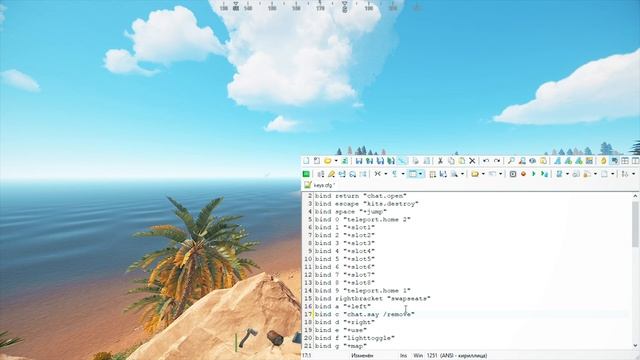This screenshot has height=360, width=640.
Task: Click the black X Delete icon
Action: [472, 161]
